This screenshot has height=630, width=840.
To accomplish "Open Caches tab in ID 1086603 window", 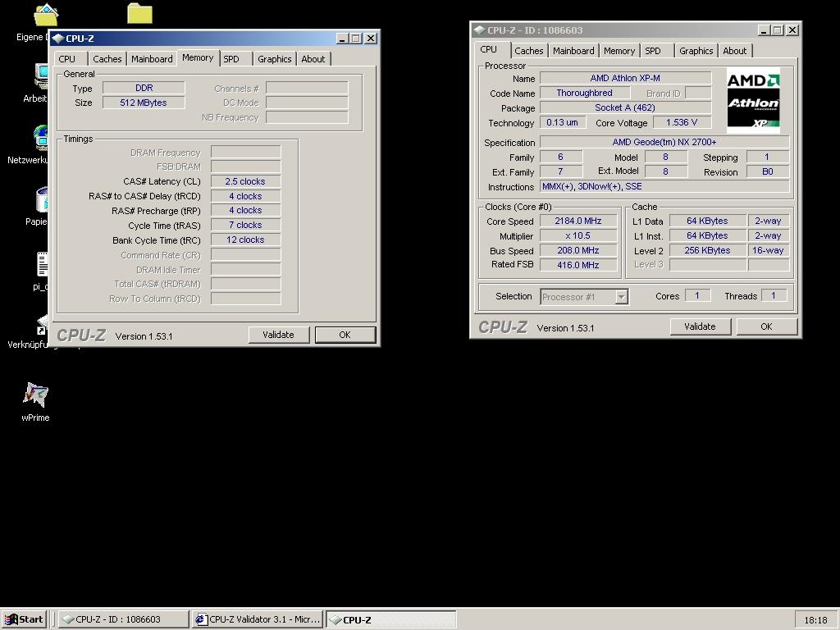I will pyautogui.click(x=529, y=51).
